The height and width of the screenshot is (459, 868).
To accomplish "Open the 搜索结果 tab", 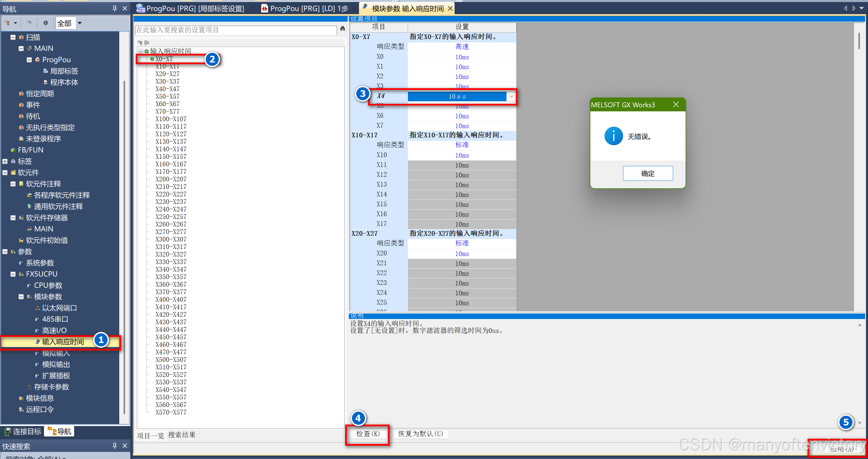I will point(182,435).
